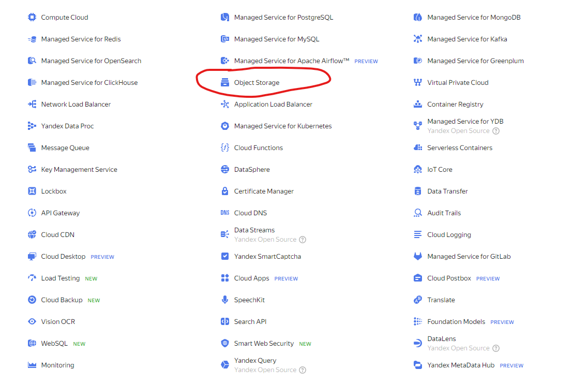Click the Virtual Private Cloud icon

418,83
